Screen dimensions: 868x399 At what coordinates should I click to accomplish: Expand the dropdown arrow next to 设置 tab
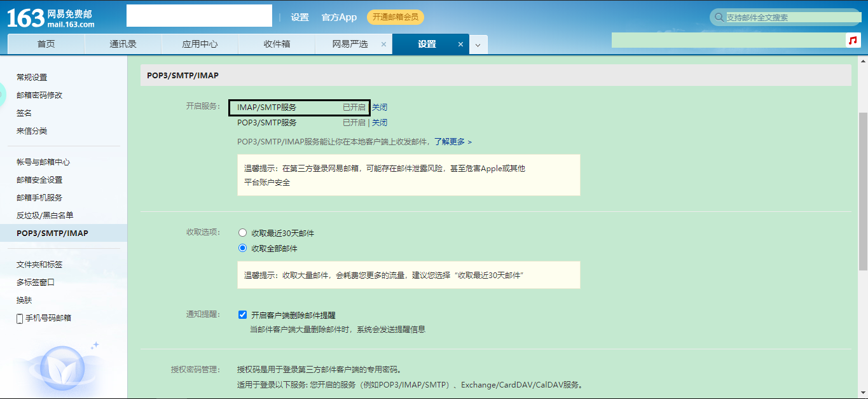click(478, 44)
